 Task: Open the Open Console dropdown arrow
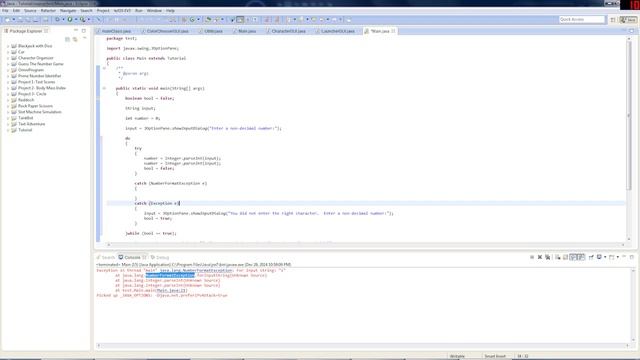617,257
